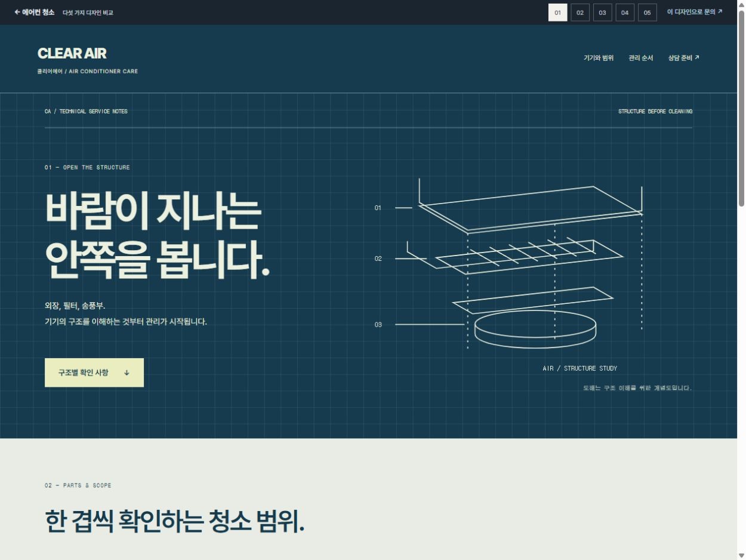The image size is (746, 560).
Task: Click AIR / STRUCTURE STUDY caption
Action: pyautogui.click(x=579, y=368)
